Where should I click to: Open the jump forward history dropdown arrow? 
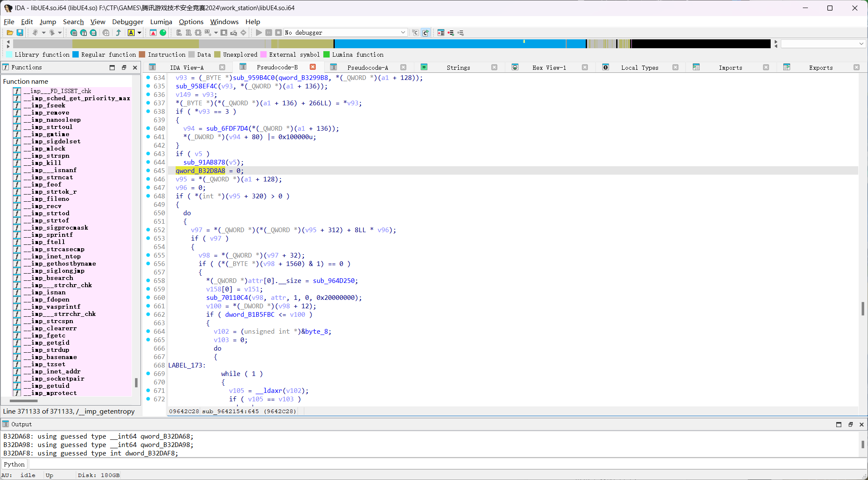[60, 33]
